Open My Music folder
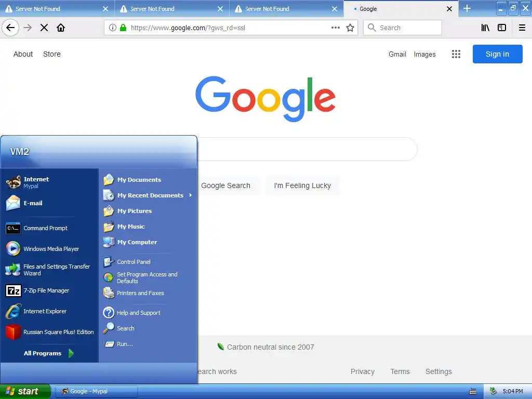This screenshot has height=399, width=532. (148, 227)
